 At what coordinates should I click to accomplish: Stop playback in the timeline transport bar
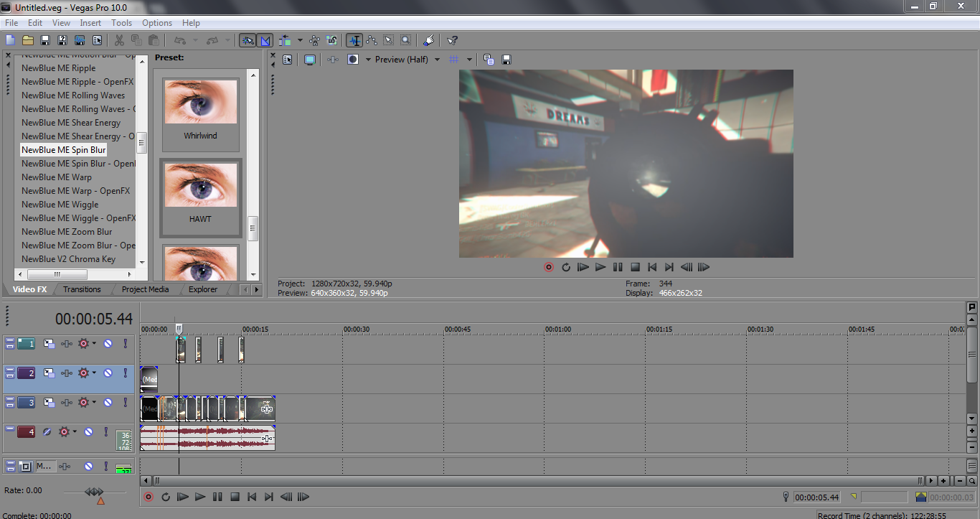tap(235, 497)
